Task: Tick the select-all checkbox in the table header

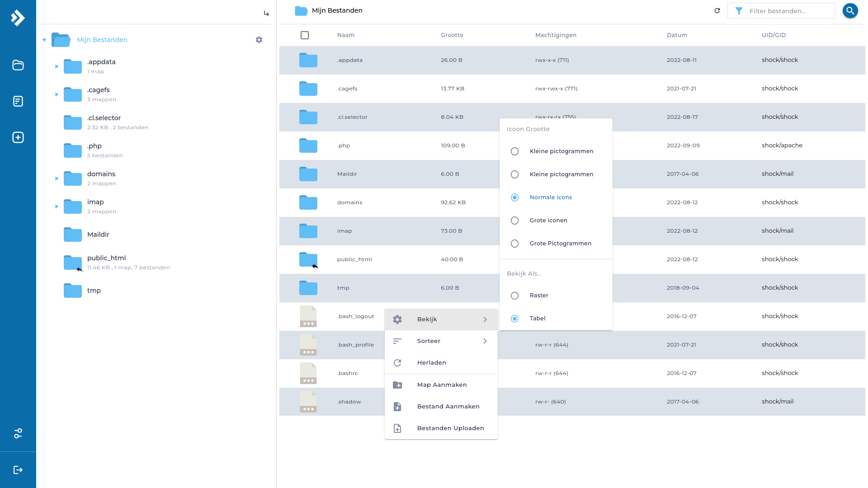Action: pos(305,35)
